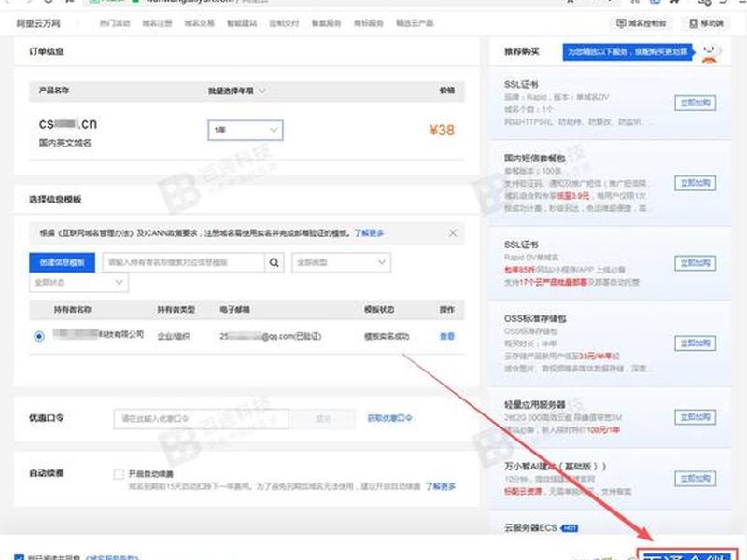Click the ¥38 price text
This screenshot has height=560, width=747.
pos(442,130)
